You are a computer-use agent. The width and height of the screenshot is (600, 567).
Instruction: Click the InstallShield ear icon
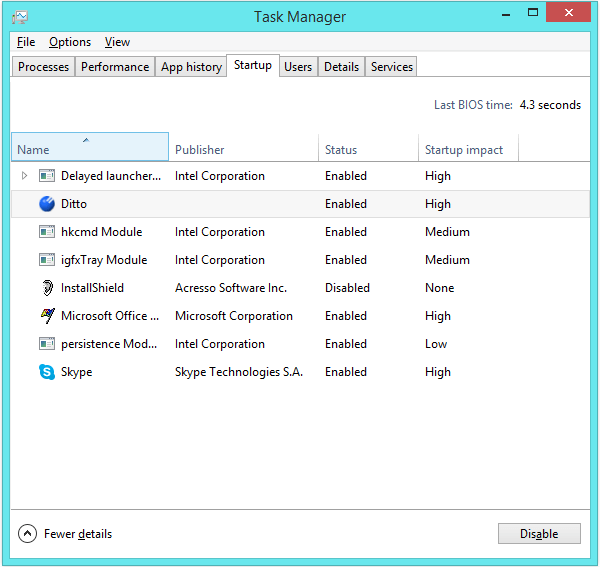[47, 288]
